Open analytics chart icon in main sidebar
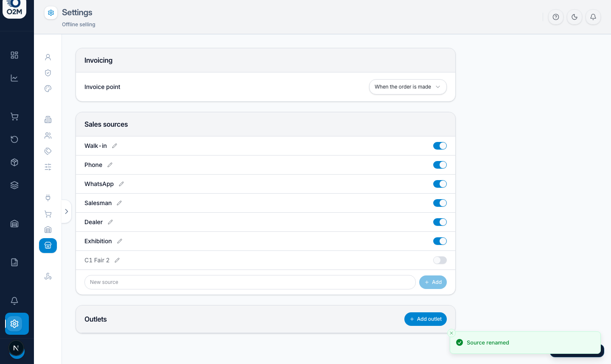611x364 pixels. point(14,78)
